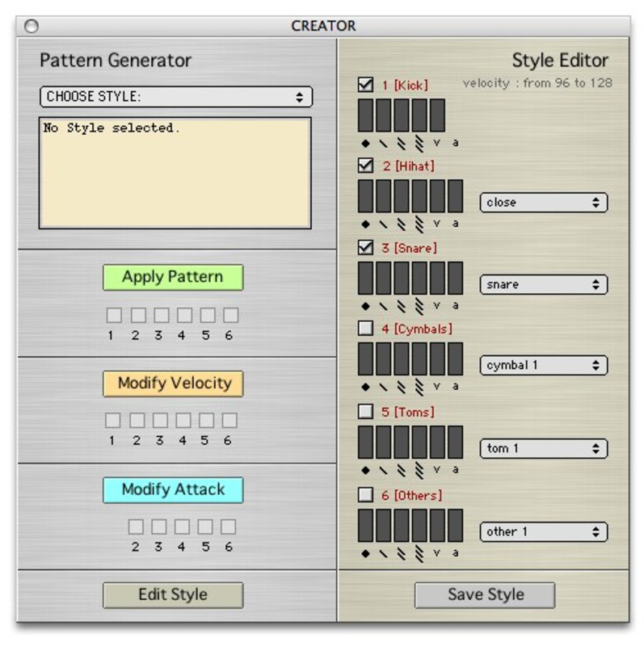Click the first bar in the Kick row
Screen dimensions: 644x646
pyautogui.click(x=365, y=115)
